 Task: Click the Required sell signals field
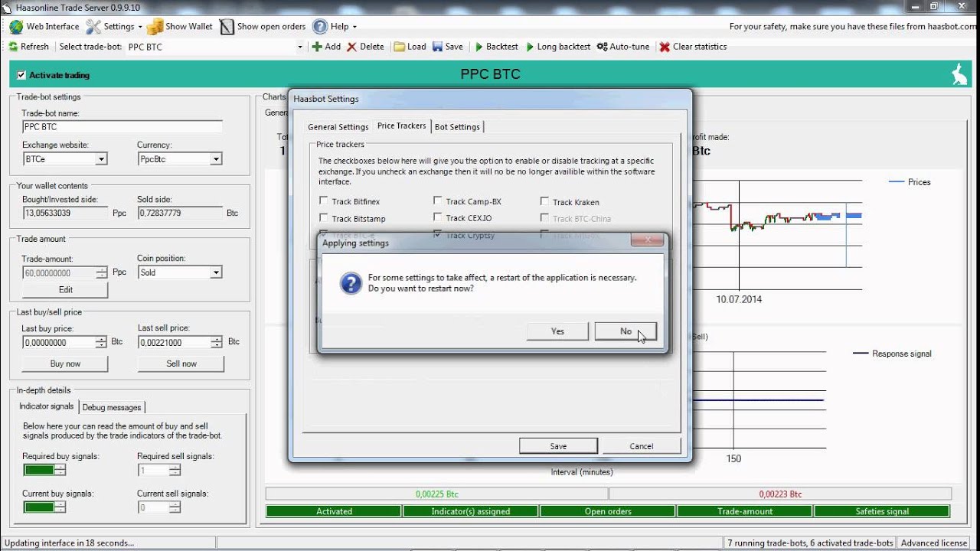tap(153, 470)
